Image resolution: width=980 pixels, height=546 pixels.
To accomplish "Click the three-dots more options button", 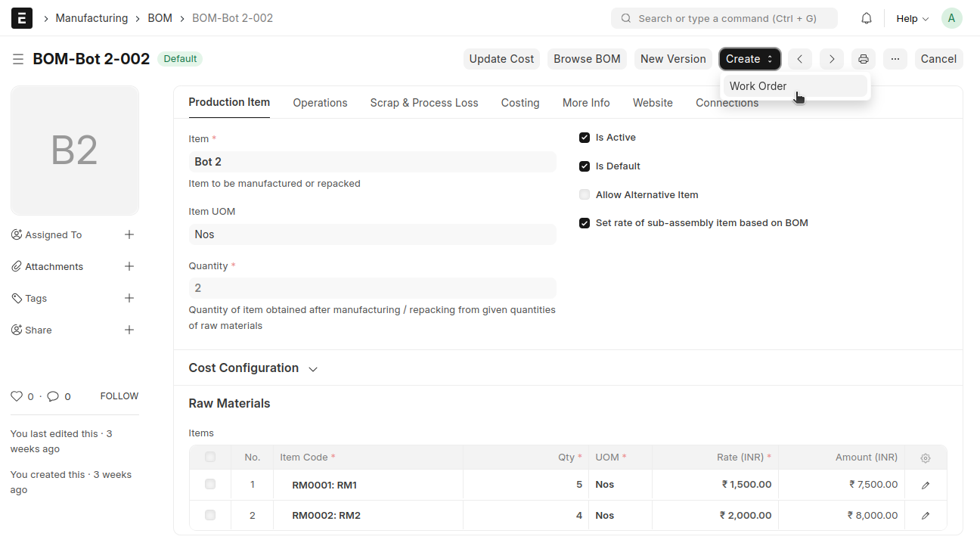I will (895, 59).
